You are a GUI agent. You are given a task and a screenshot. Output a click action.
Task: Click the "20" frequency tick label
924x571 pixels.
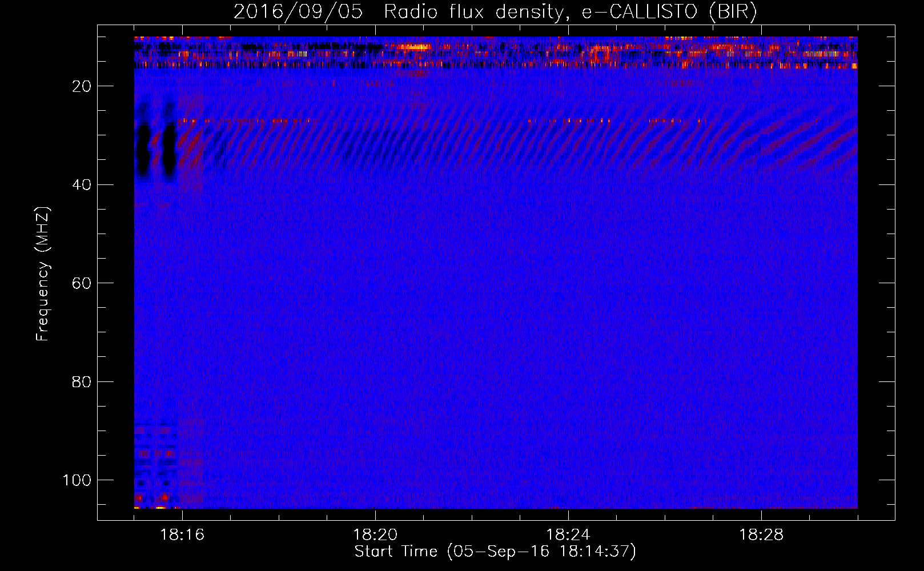point(82,86)
